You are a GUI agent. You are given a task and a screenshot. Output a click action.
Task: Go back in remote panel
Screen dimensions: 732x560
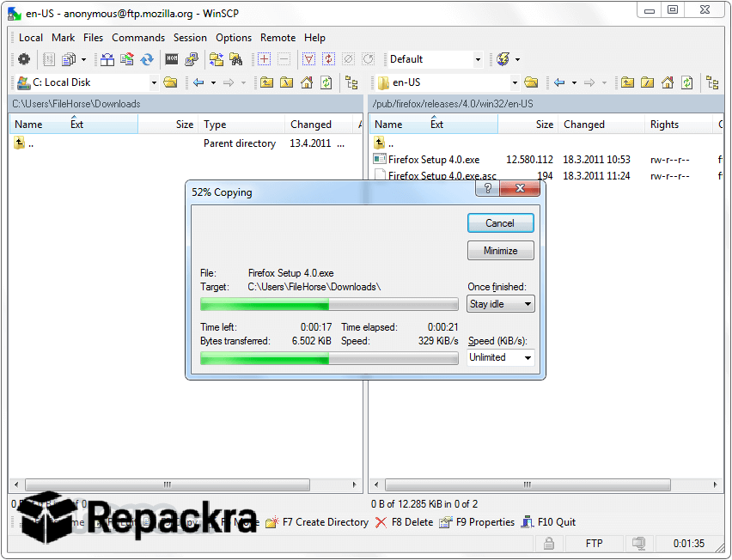pos(559,82)
